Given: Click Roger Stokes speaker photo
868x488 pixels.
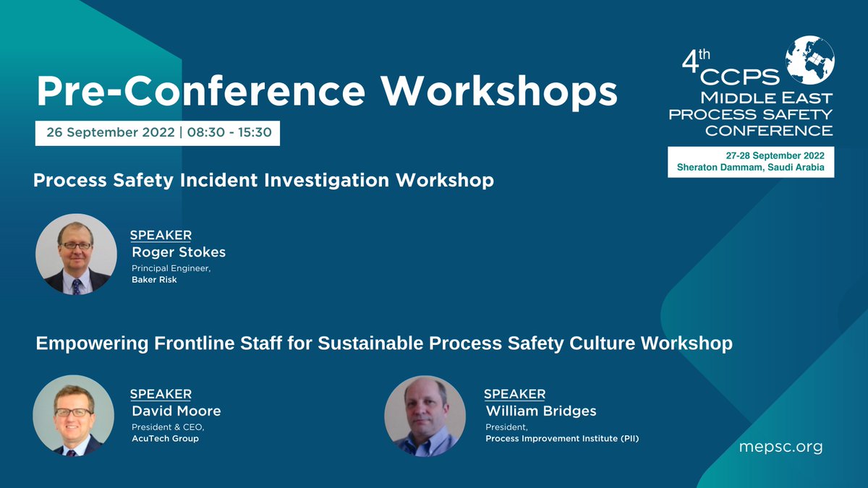Looking at the screenshot, I should point(76,254).
